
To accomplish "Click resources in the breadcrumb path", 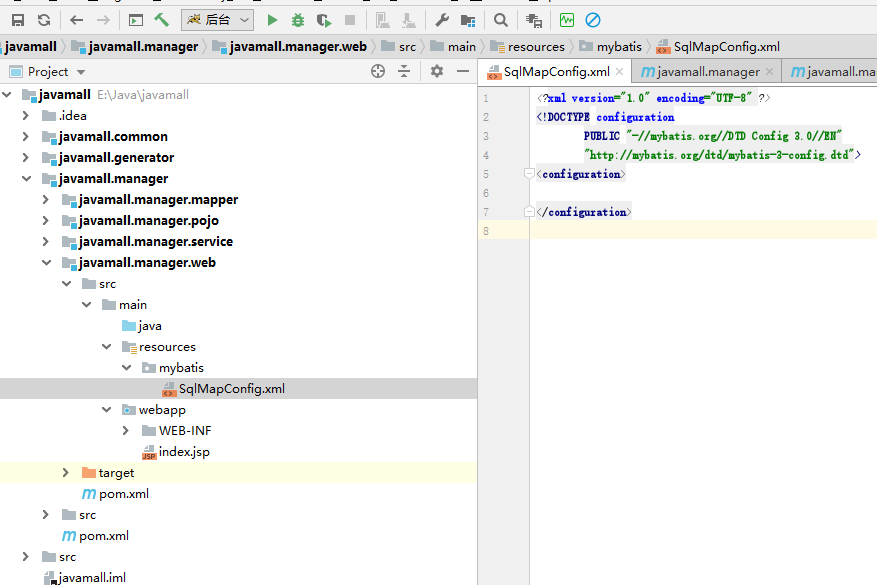I will 535,47.
